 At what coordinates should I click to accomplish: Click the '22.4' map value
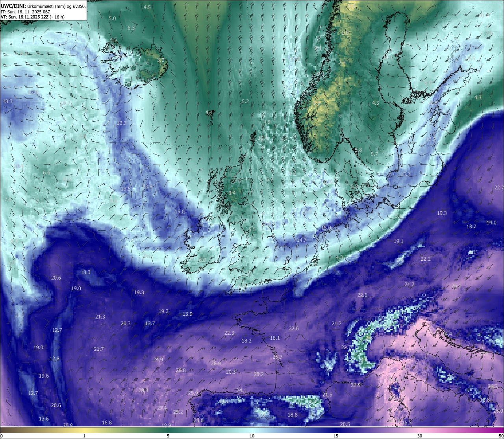point(162,408)
